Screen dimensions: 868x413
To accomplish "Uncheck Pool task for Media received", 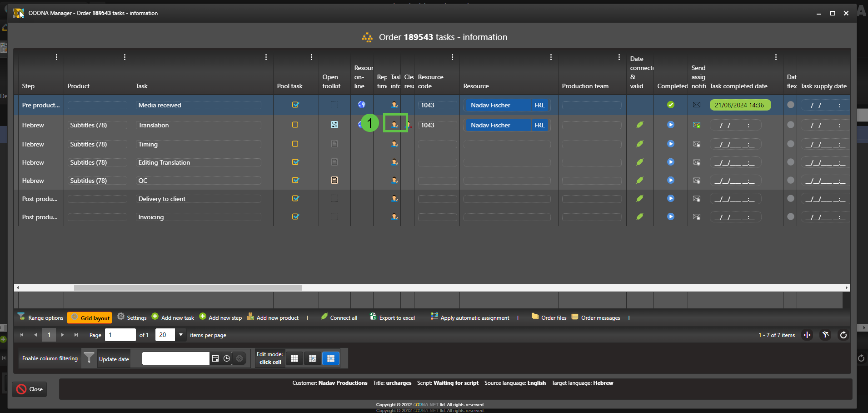I will click(x=295, y=105).
